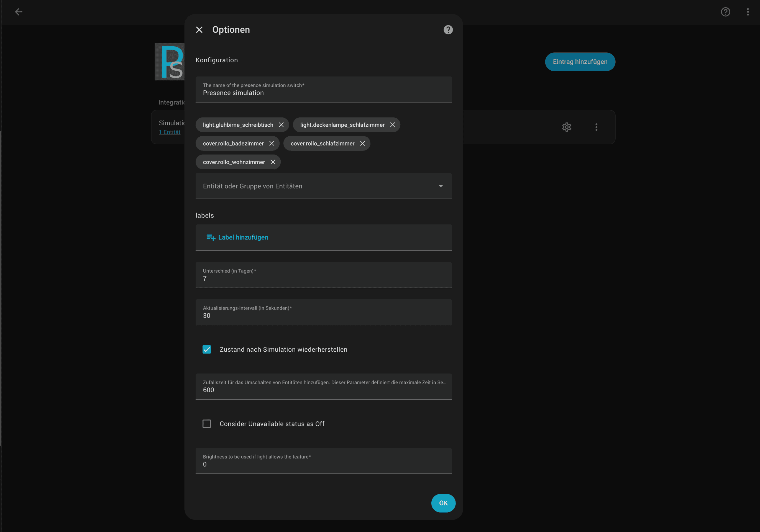The height and width of the screenshot is (532, 760).
Task: Remove the light.deckenlampe_schlafzimmer entity chip
Action: [x=393, y=125]
